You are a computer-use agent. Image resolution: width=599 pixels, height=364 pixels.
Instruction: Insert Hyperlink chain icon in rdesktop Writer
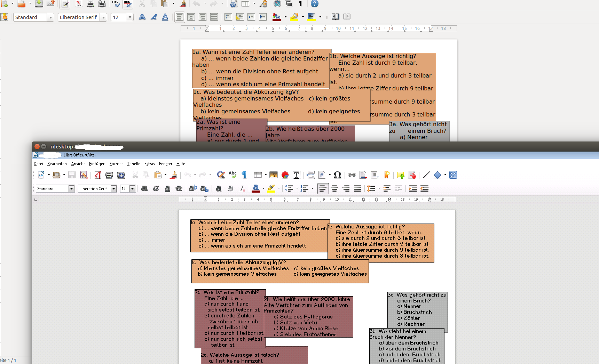coord(352,175)
